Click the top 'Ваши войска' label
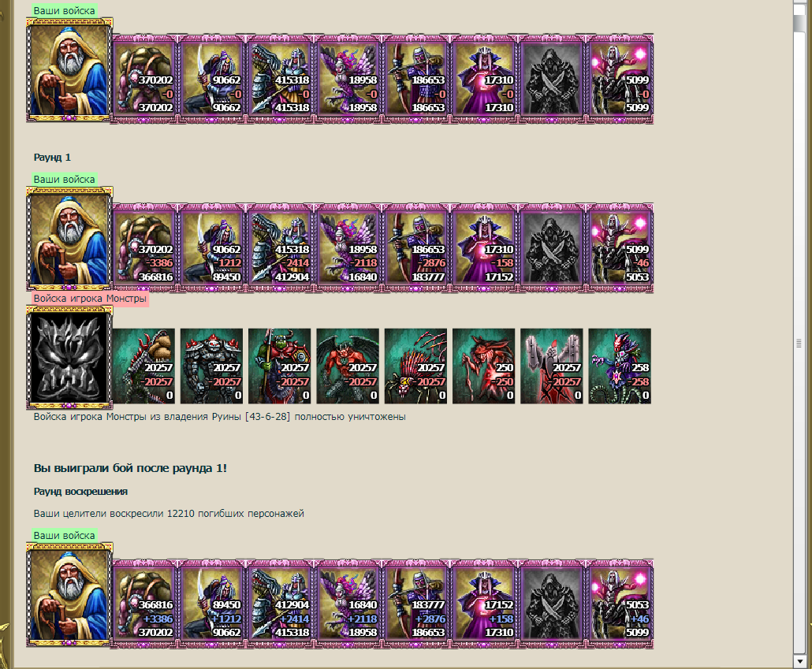Image resolution: width=812 pixels, height=669 pixels. [64, 10]
